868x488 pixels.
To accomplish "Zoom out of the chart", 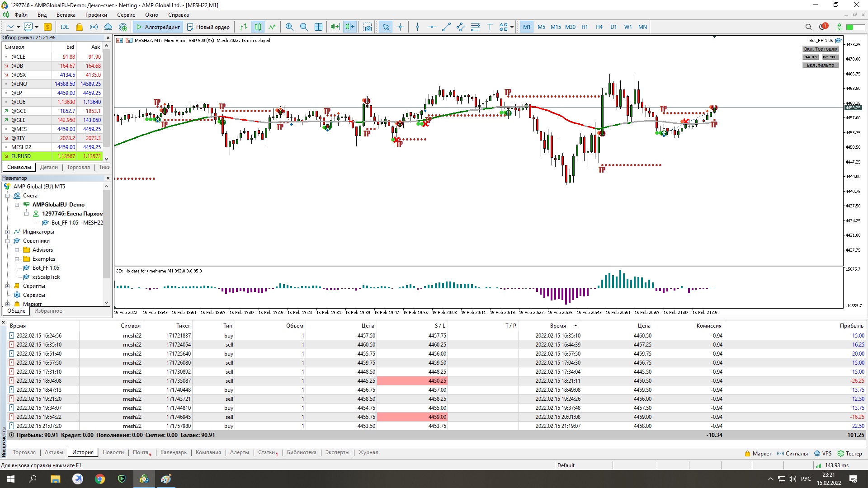I will point(304,27).
